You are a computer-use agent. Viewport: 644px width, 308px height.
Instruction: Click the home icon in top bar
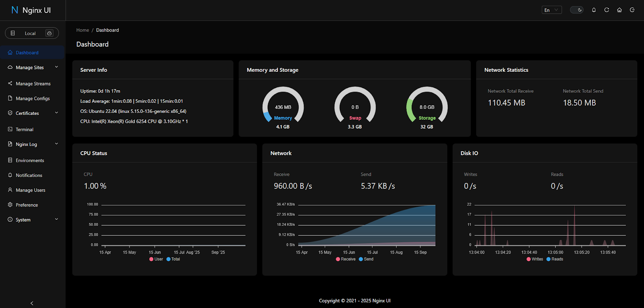coord(619,10)
